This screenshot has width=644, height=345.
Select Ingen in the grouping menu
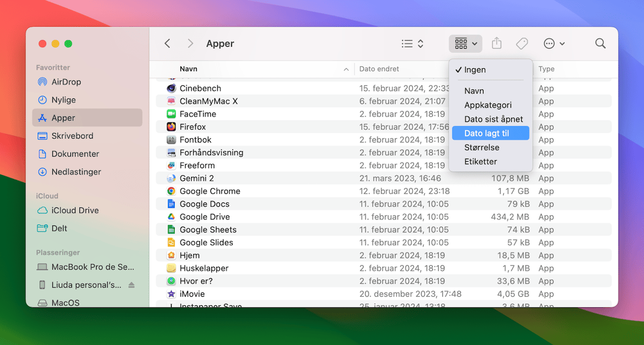(x=490, y=69)
